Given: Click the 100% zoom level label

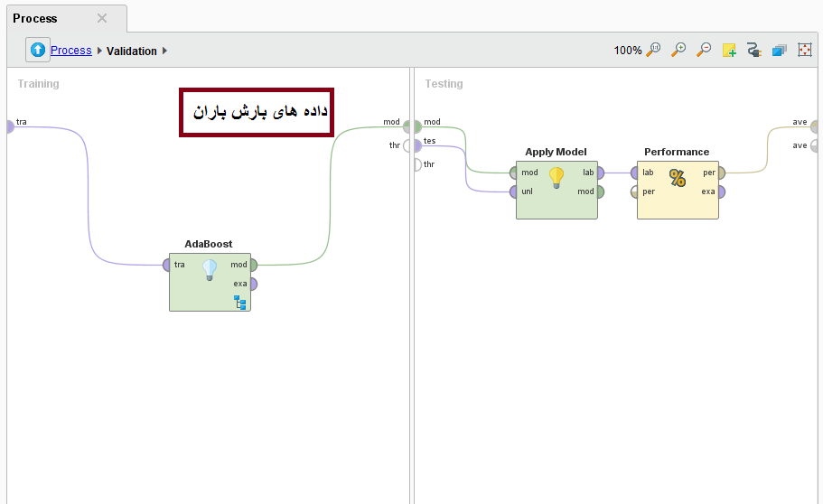Looking at the screenshot, I should pyautogui.click(x=627, y=51).
